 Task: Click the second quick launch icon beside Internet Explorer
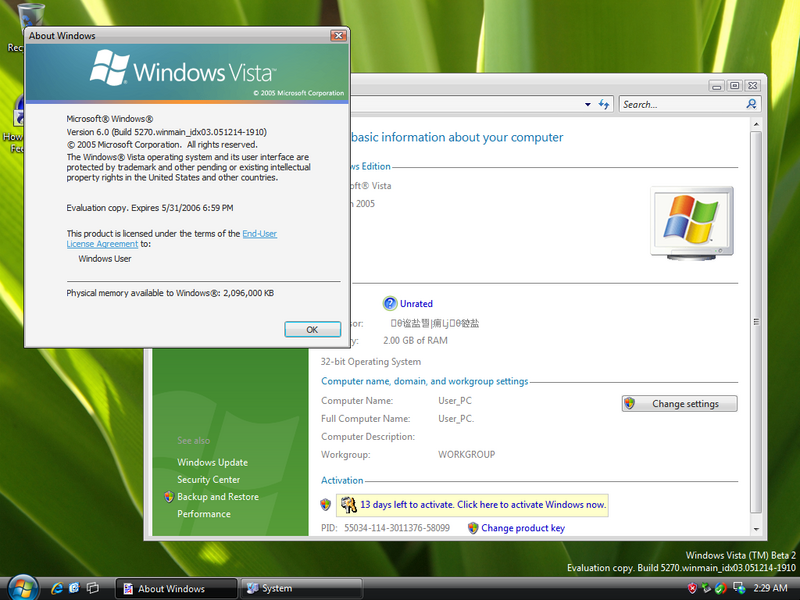click(74, 588)
